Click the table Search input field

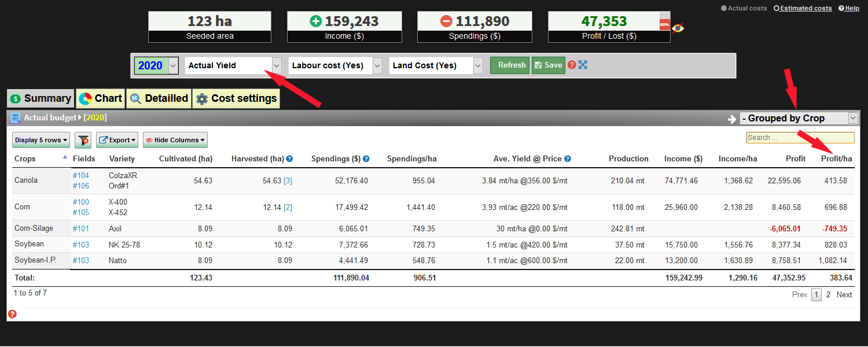point(800,138)
